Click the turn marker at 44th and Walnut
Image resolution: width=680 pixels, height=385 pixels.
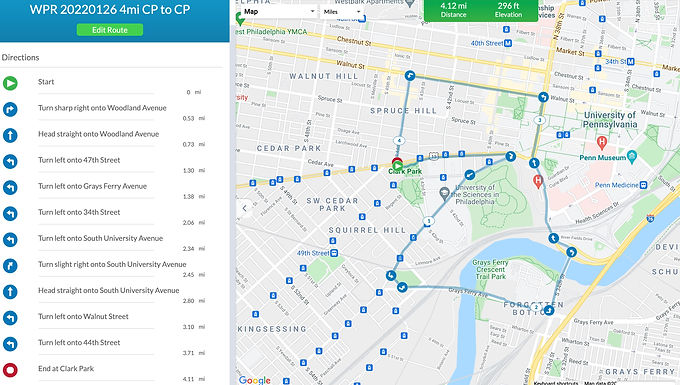click(x=410, y=76)
